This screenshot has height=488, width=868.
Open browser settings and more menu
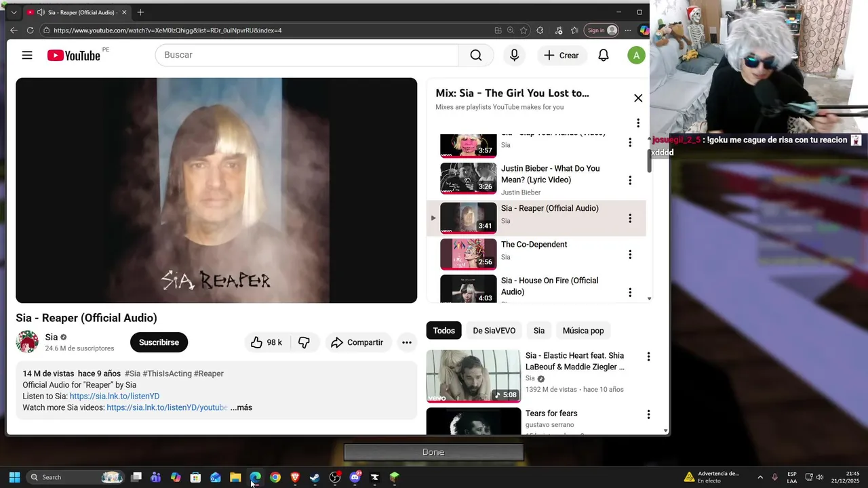click(627, 30)
